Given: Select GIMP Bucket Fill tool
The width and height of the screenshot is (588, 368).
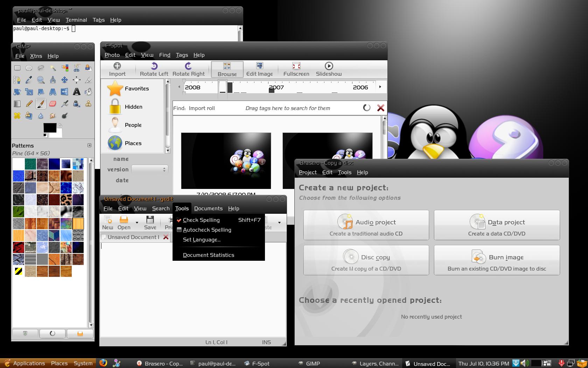Looking at the screenshot, I should click(89, 92).
